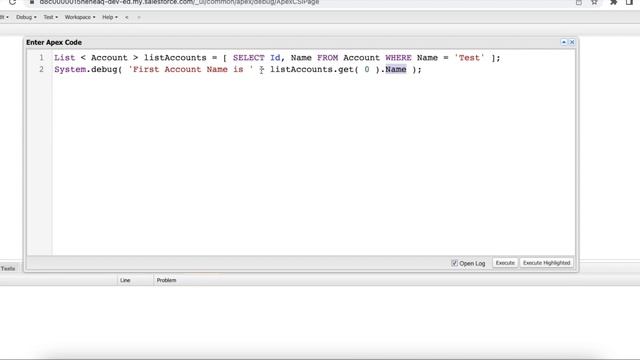The image size is (640, 360).
Task: Click the browser address bar URL
Action: 179,2
